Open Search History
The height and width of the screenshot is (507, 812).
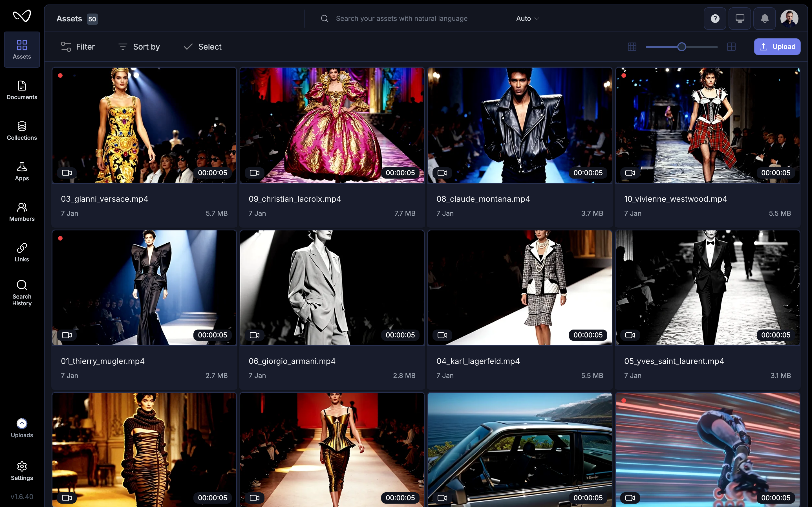22,292
